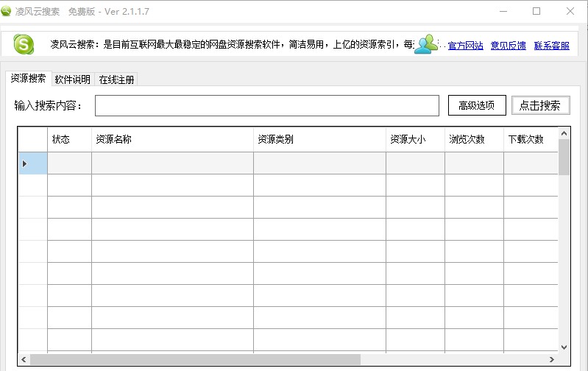
Task: Sort by 浏览次数 column header
Action: pyautogui.click(x=475, y=140)
